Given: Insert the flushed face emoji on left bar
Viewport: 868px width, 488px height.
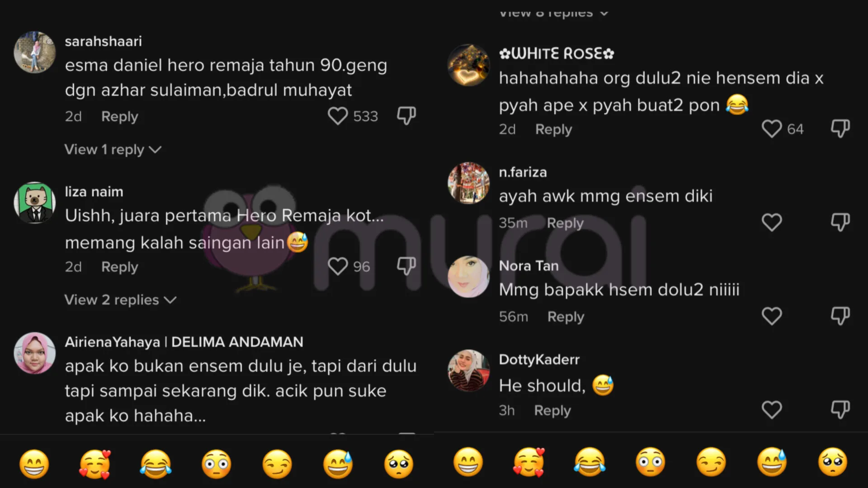Looking at the screenshot, I should (x=216, y=464).
